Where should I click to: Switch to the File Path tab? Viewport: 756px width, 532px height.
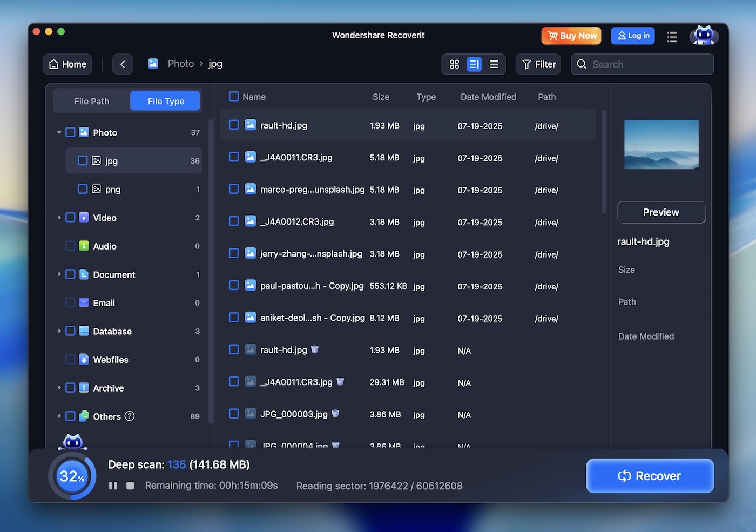(92, 101)
